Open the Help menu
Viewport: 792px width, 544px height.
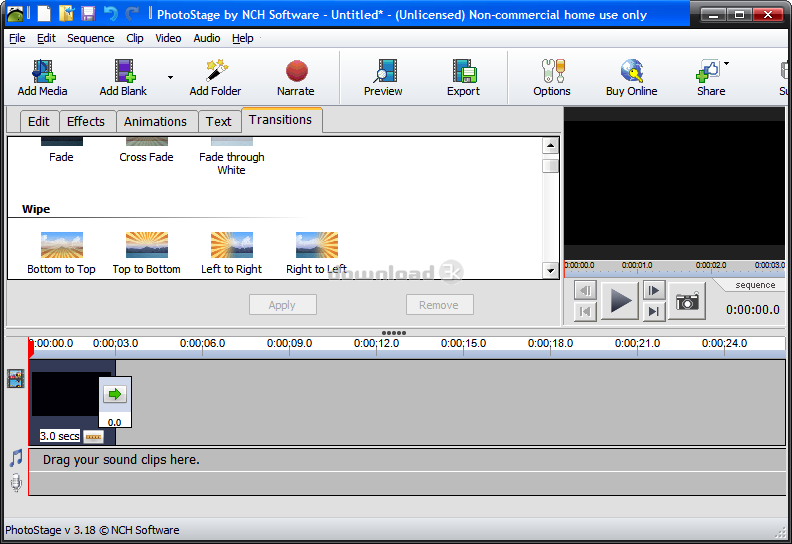(x=242, y=38)
